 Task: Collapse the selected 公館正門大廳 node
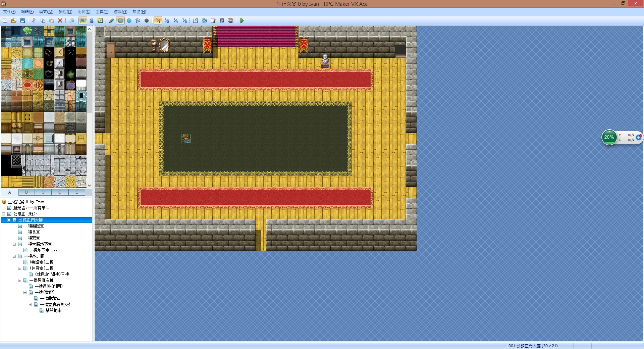click(x=9, y=220)
